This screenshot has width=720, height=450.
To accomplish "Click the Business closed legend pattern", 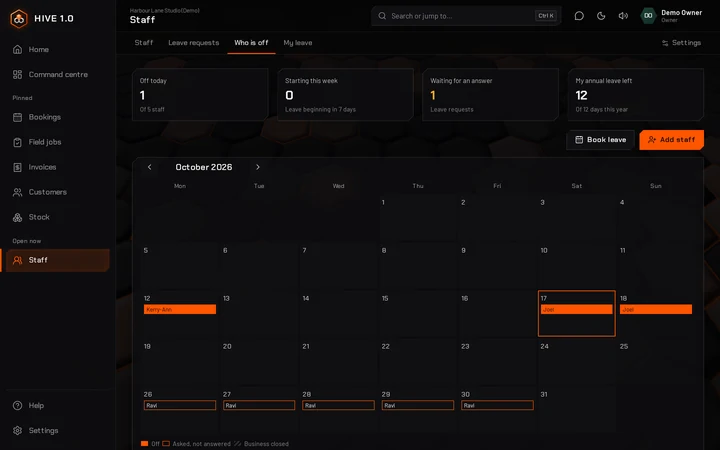I will 237,444.
